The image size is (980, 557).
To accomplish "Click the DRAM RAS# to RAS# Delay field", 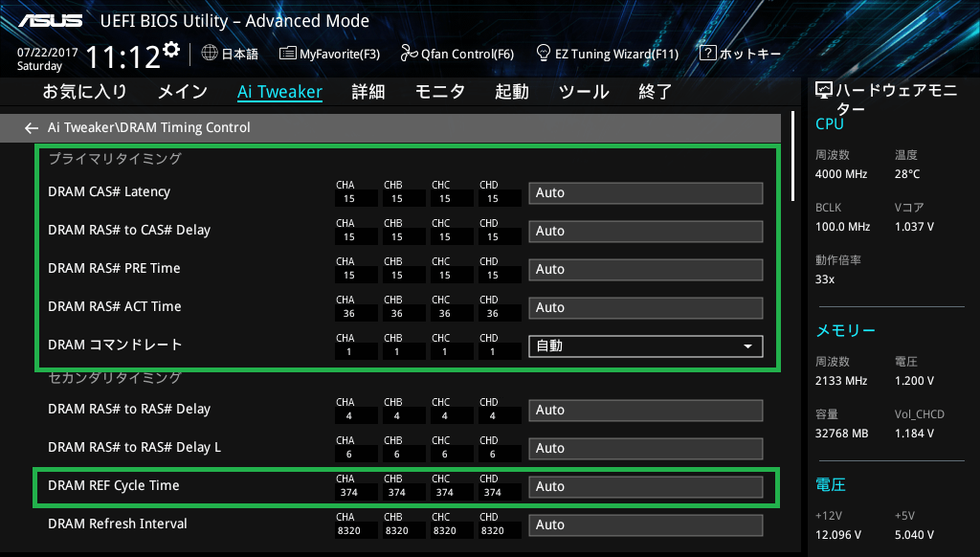I will pyautogui.click(x=646, y=410).
